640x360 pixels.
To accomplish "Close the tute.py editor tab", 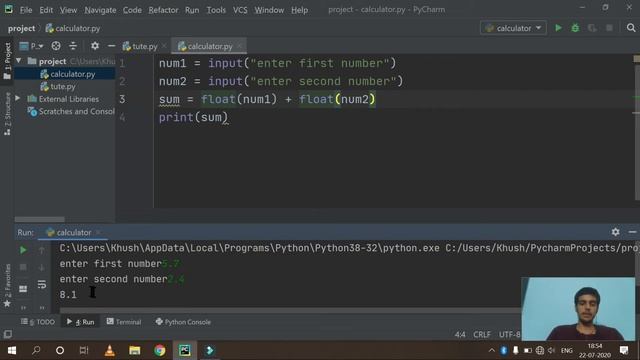I will 164,47.
